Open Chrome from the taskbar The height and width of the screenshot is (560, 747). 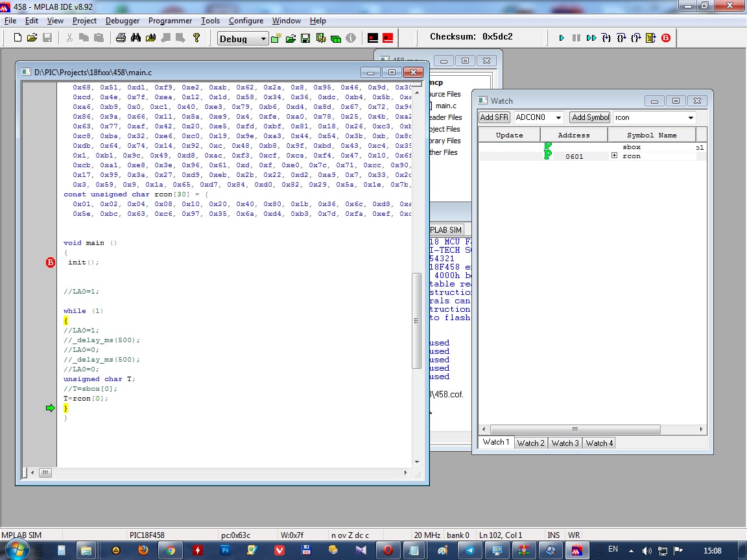click(x=170, y=550)
